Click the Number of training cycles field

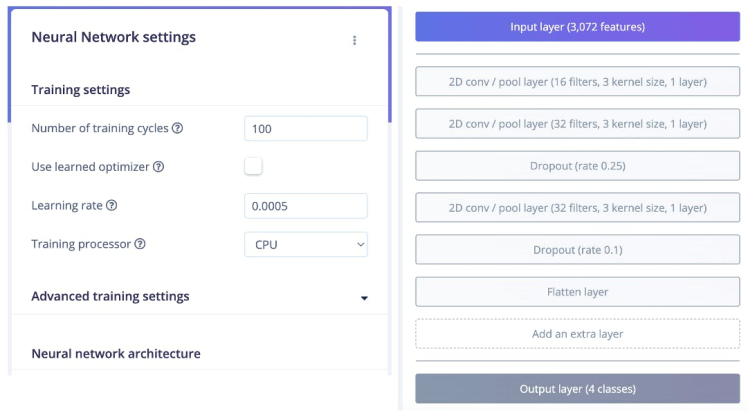click(305, 129)
